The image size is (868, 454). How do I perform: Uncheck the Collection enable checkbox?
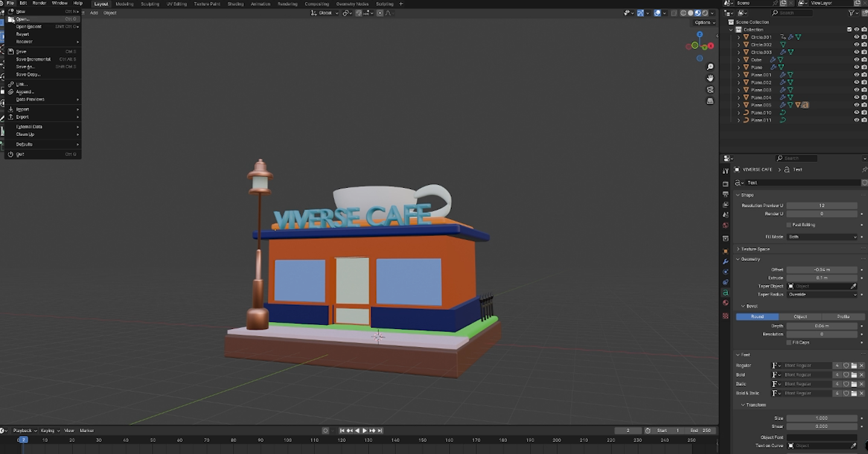tap(849, 30)
